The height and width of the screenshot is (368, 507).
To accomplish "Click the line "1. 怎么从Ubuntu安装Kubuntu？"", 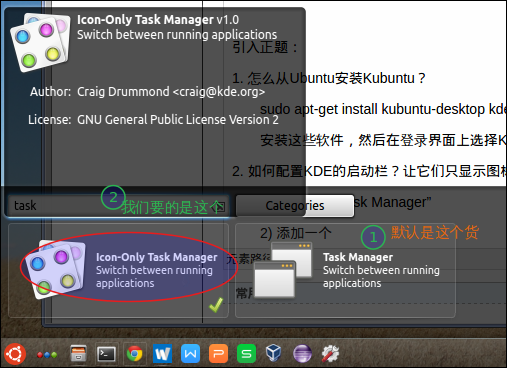I will point(329,78).
